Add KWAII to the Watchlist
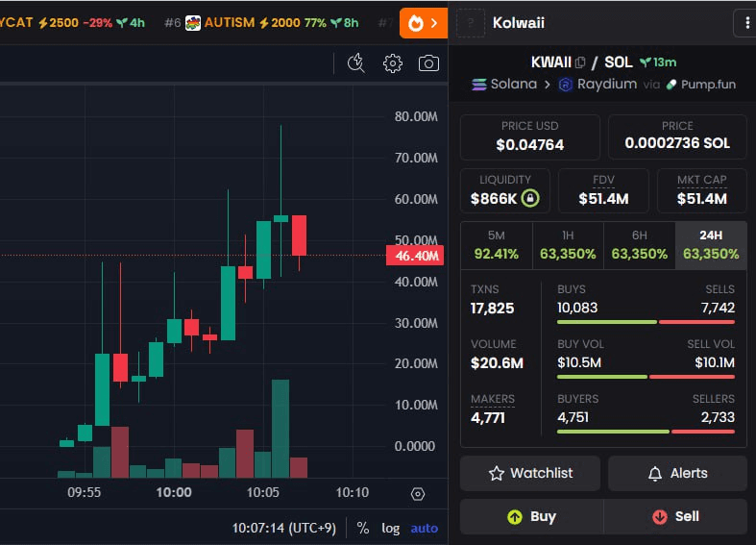The height and width of the screenshot is (545, 756). tap(530, 473)
